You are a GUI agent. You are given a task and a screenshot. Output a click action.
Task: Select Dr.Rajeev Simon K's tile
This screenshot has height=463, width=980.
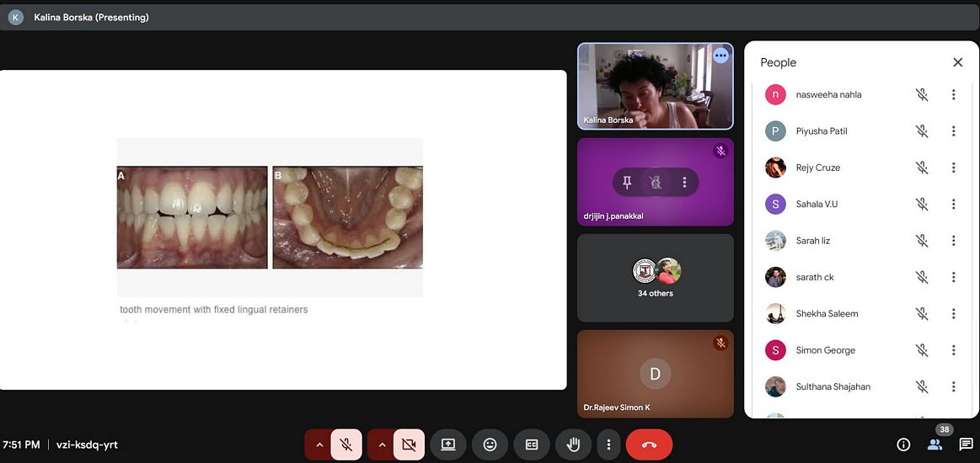pos(655,374)
